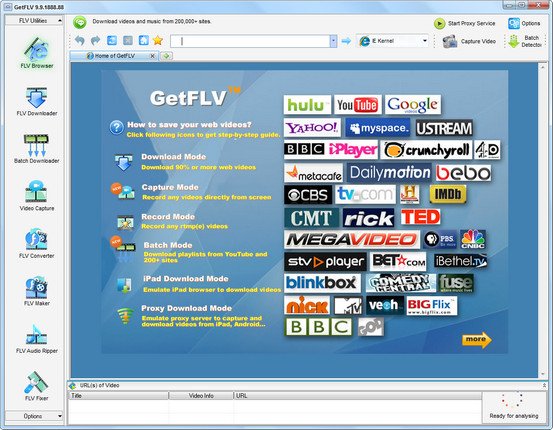Image resolution: width=553 pixels, height=430 pixels.
Task: Go to the home page icon
Action: 144,40
